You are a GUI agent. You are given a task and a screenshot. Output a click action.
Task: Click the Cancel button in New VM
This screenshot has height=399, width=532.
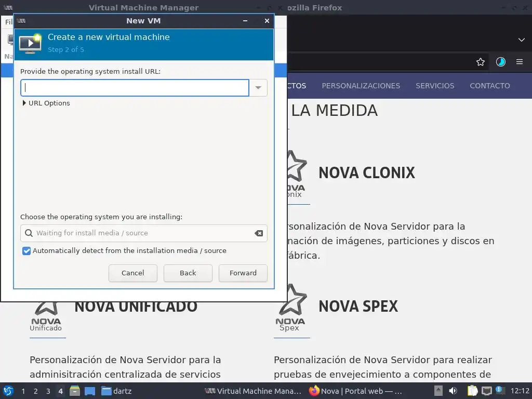132,273
